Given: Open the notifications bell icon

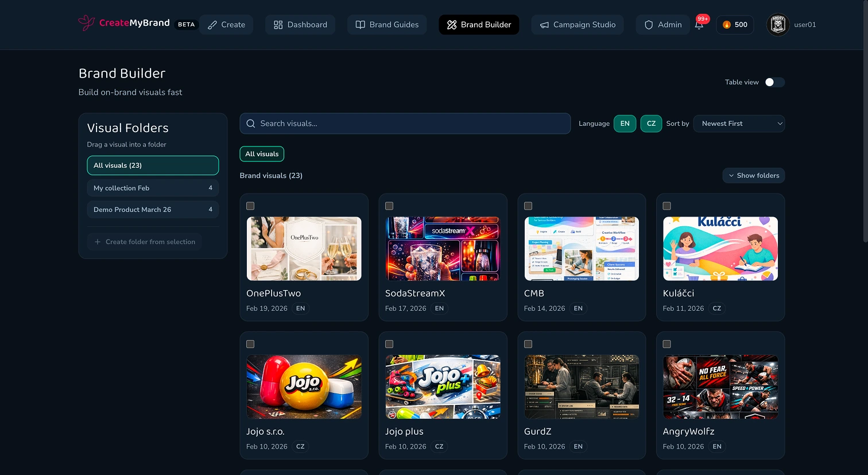Looking at the screenshot, I should coord(699,25).
